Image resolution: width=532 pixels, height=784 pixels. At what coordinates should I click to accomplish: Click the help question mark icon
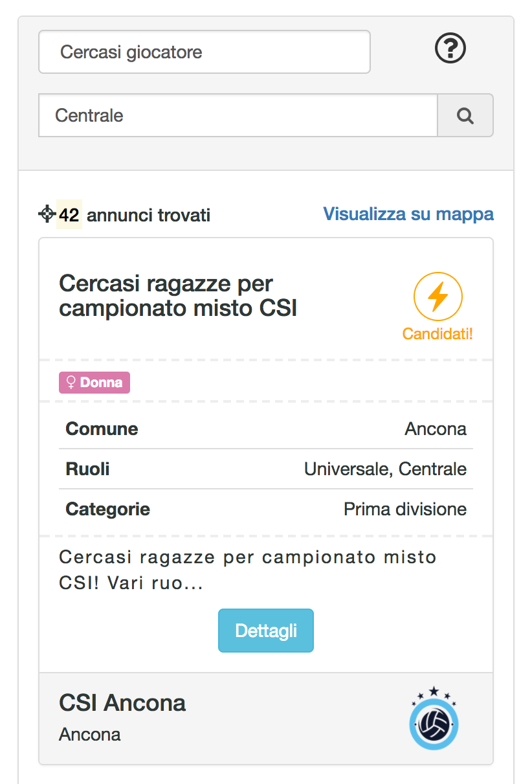[x=450, y=49]
